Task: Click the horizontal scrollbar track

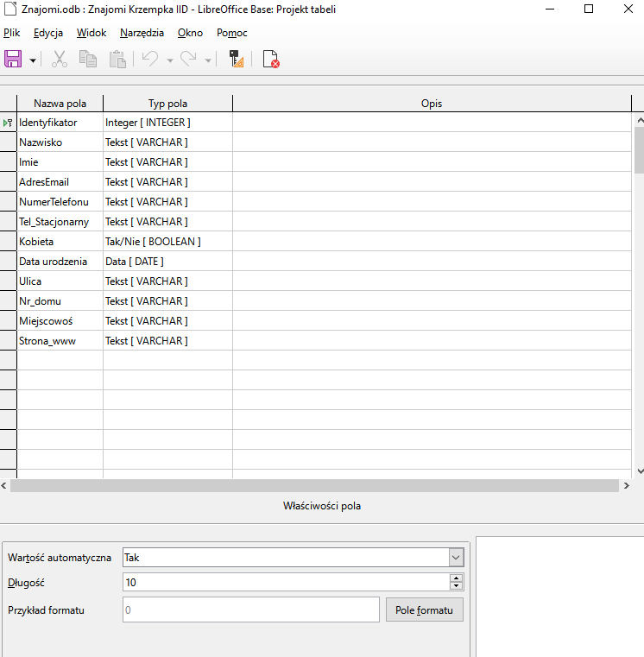Action: pos(314,485)
